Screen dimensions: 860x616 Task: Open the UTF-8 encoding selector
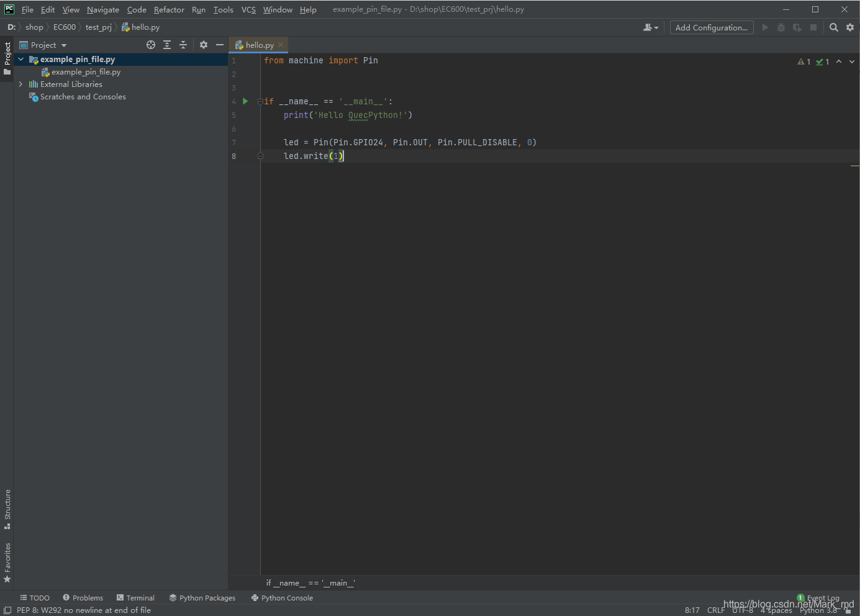coord(742,610)
